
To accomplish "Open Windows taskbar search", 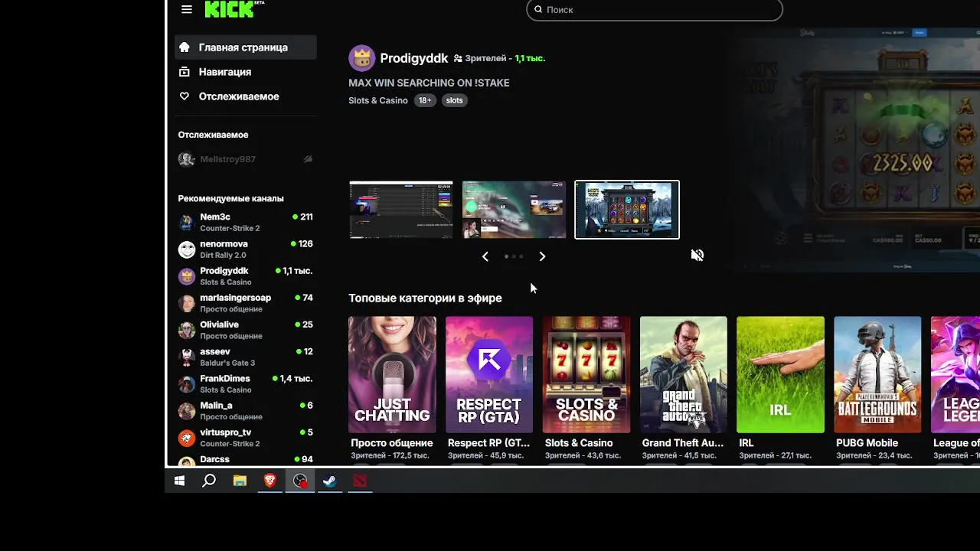I will click(208, 481).
